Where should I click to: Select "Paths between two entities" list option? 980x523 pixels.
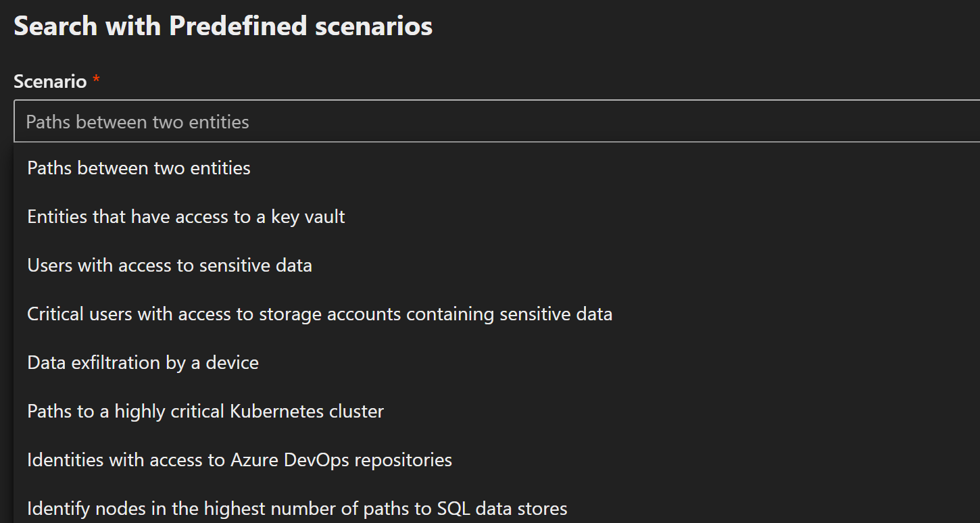pos(139,168)
